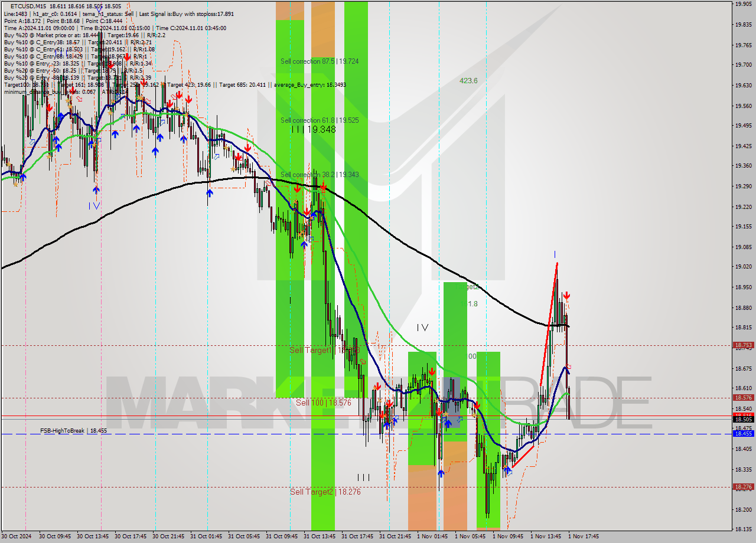Screen dimensions: 756x543
Task: Click the red 18.276 price tag
Action: tap(742, 487)
